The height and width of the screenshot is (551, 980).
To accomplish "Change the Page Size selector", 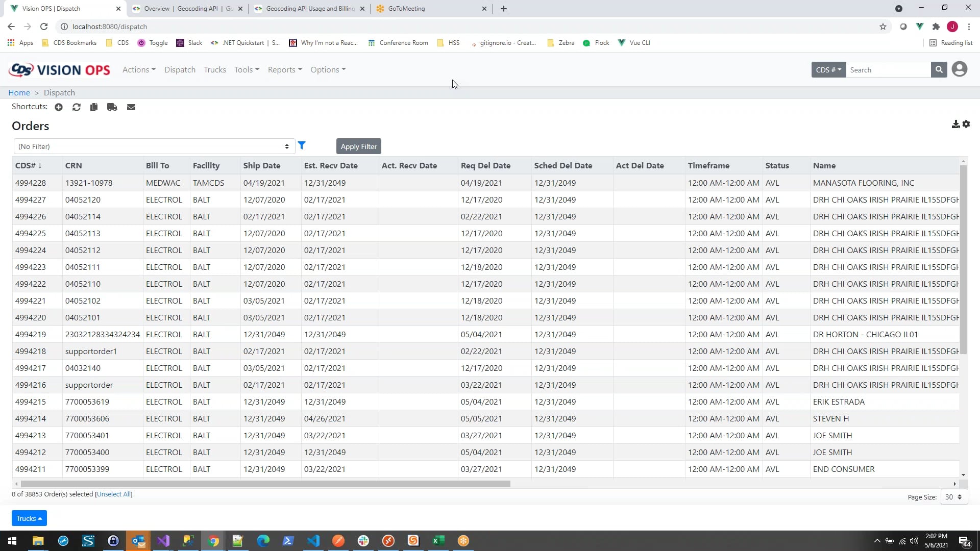I will pyautogui.click(x=953, y=497).
